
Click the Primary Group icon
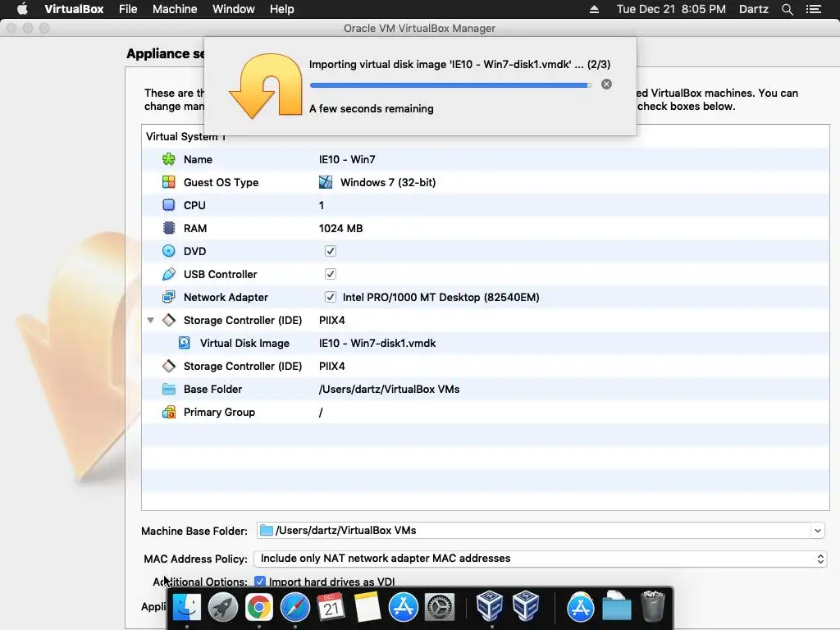click(169, 412)
